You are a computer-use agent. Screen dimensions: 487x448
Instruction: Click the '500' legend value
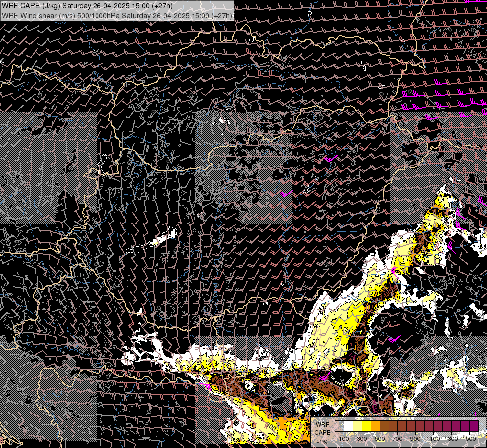click(x=380, y=439)
